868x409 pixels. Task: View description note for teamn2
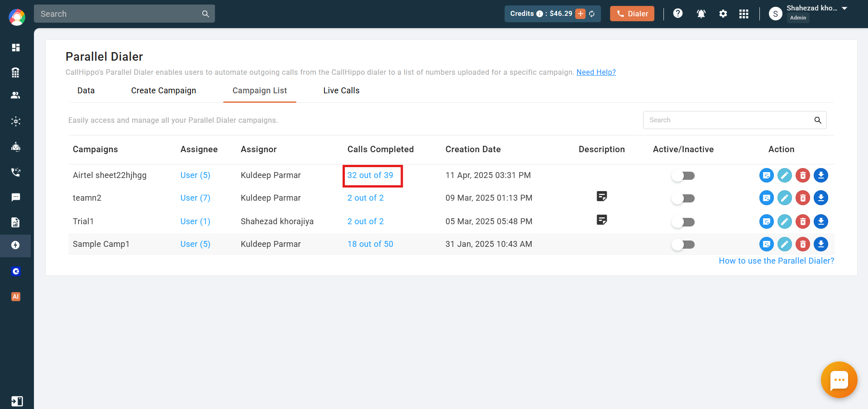602,197
